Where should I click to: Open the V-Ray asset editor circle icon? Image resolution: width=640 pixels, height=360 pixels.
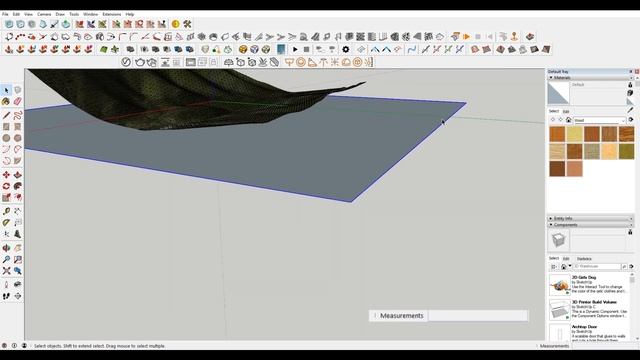pyautogui.click(x=126, y=62)
